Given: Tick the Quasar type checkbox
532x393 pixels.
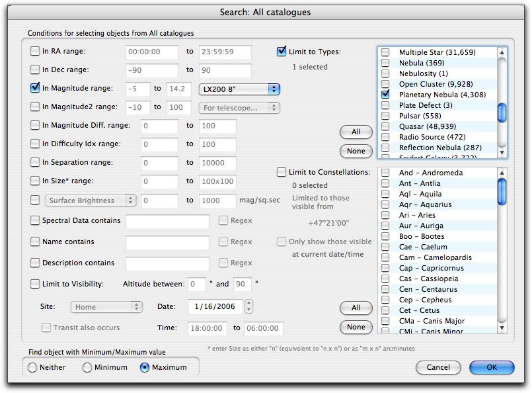Looking at the screenshot, I should [385, 126].
